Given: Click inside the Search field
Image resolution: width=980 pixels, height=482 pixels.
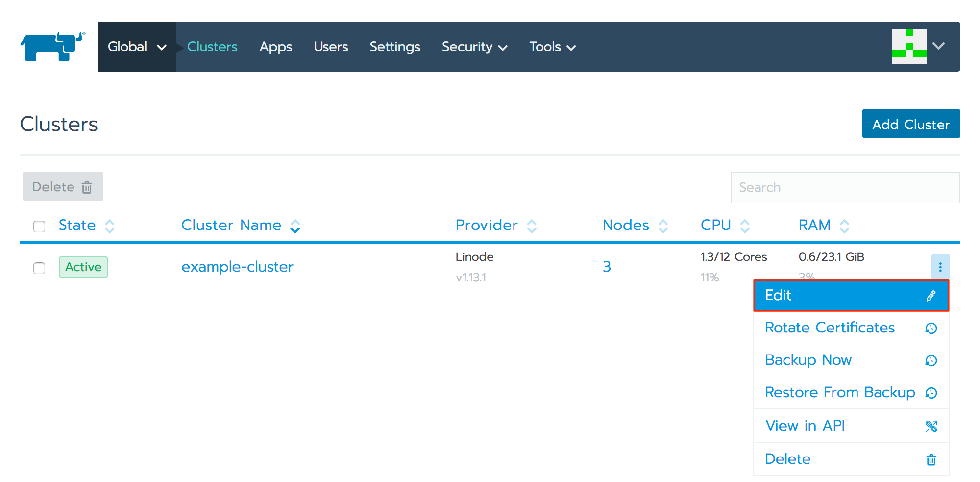Looking at the screenshot, I should point(844,187).
